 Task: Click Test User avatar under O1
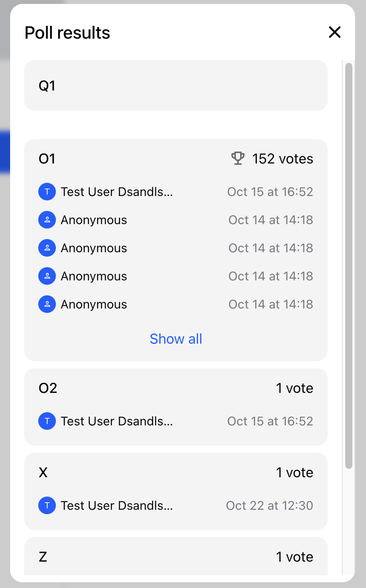click(x=47, y=192)
